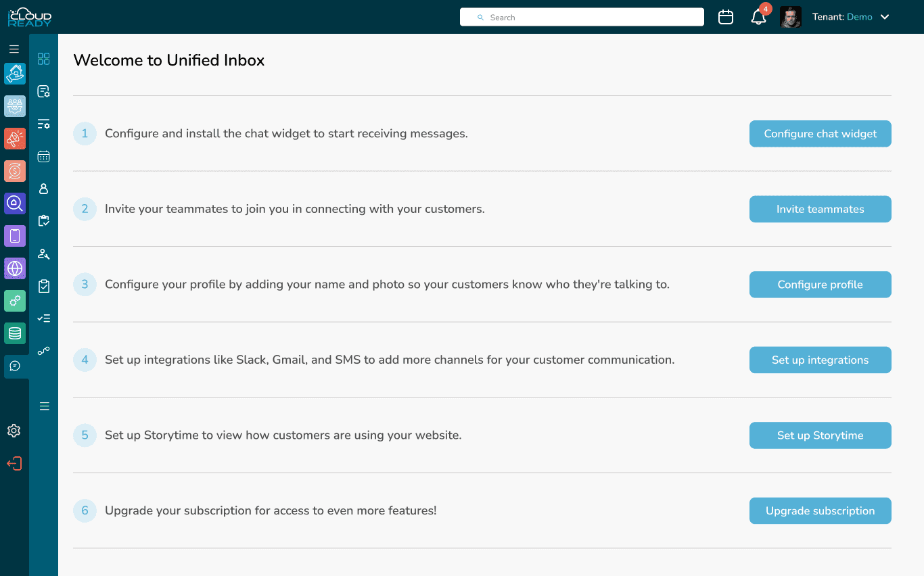Image resolution: width=924 pixels, height=576 pixels.
Task: Open the dollar cycle finance app icon
Action: pyautogui.click(x=15, y=171)
